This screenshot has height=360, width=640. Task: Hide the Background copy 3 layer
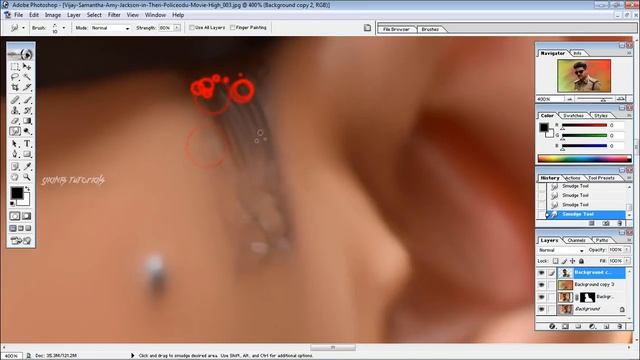click(x=542, y=284)
